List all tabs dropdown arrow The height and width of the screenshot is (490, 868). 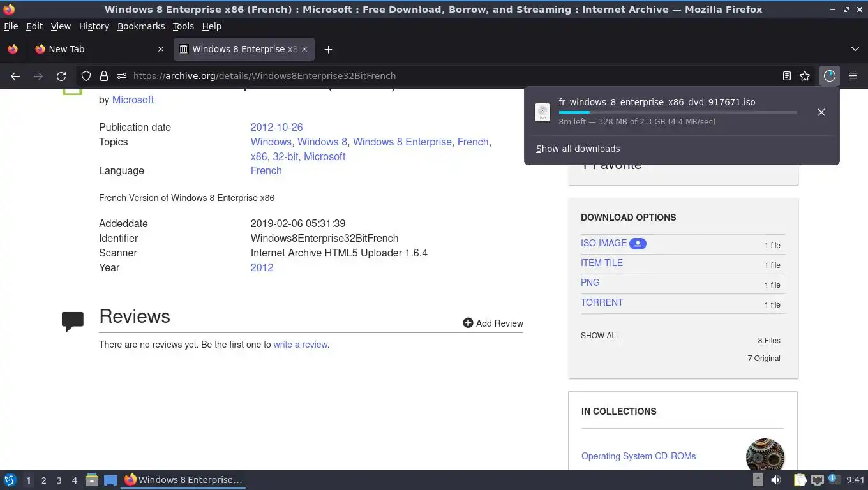[x=855, y=49]
